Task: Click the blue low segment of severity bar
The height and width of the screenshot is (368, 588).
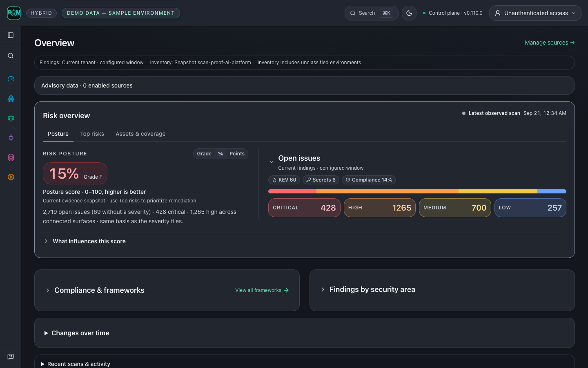Action: point(552,191)
